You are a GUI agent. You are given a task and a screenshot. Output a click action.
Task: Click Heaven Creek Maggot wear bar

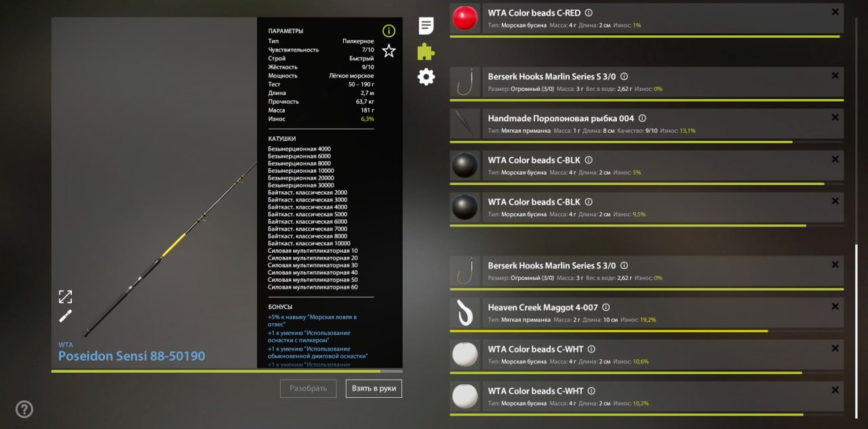(x=647, y=331)
